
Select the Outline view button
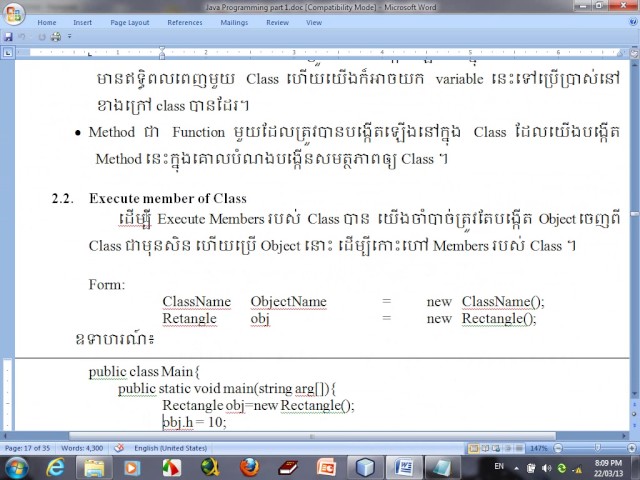[x=508, y=449]
